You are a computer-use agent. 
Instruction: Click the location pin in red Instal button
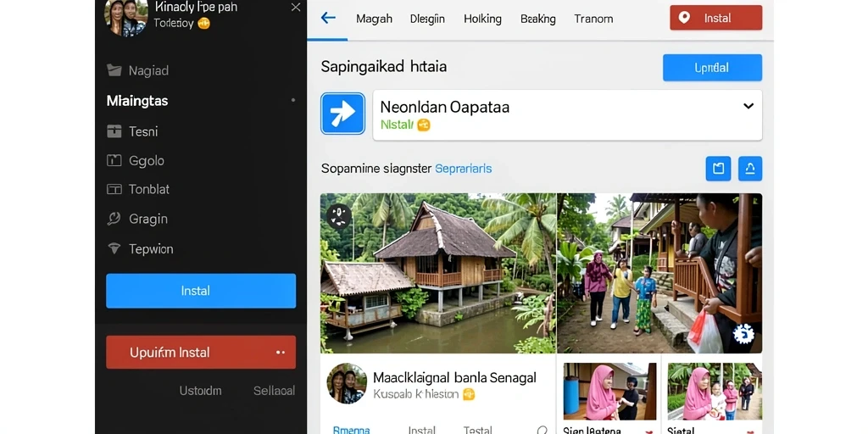[684, 18]
